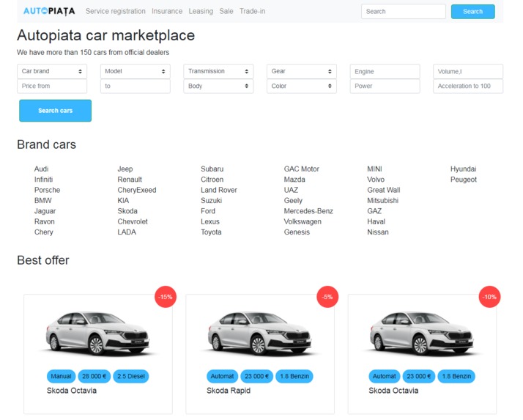Open Peugeot brand link
The image size is (523, 420).
coord(464,180)
